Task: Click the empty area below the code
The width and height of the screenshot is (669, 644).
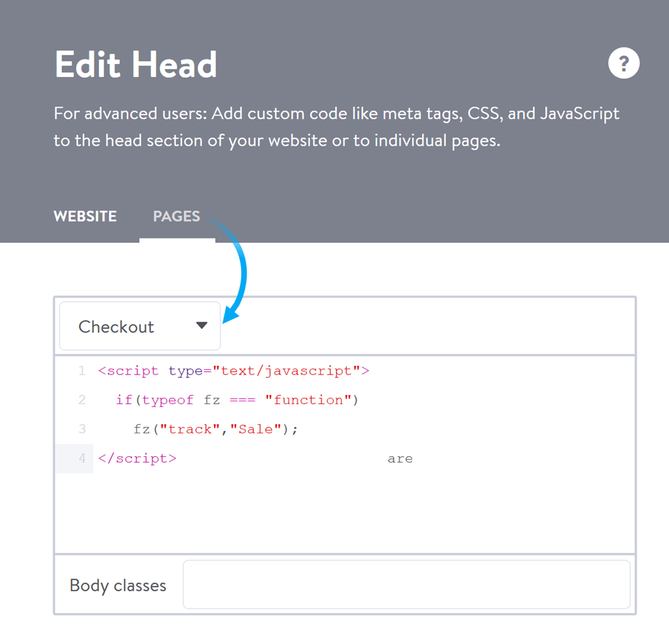Action: (x=345, y=515)
